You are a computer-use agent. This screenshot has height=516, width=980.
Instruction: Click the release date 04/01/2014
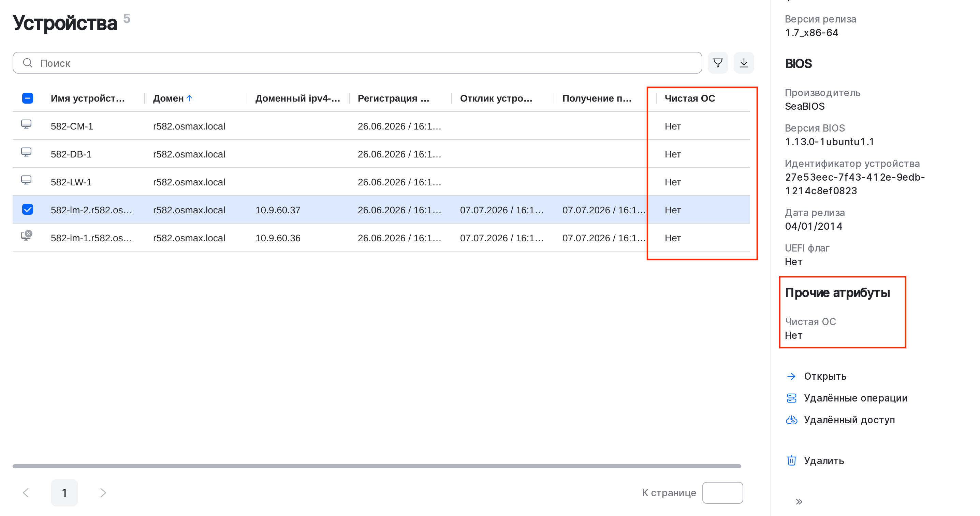814,226
